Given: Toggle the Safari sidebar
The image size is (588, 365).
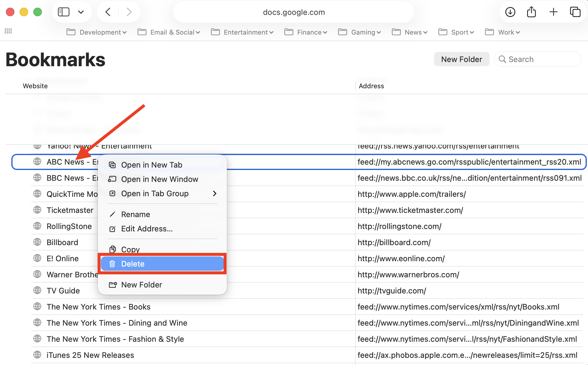Looking at the screenshot, I should (x=63, y=12).
